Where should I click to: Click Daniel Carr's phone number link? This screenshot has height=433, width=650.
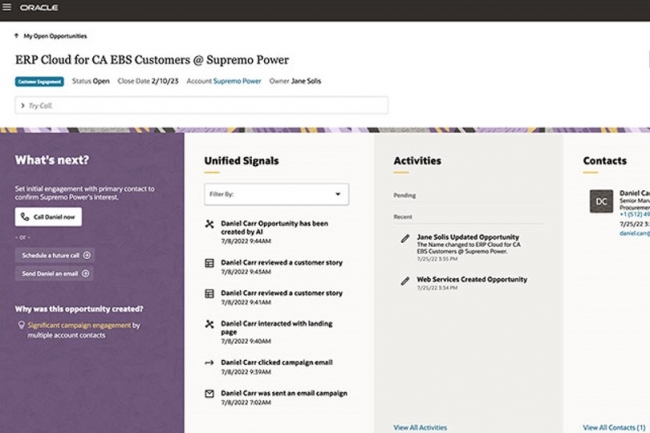[635, 214]
